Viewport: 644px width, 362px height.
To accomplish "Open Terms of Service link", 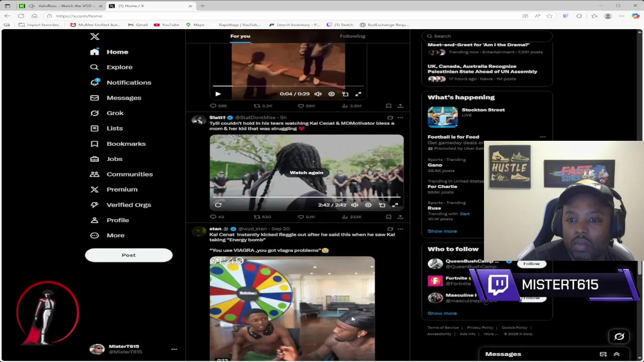I will click(443, 328).
